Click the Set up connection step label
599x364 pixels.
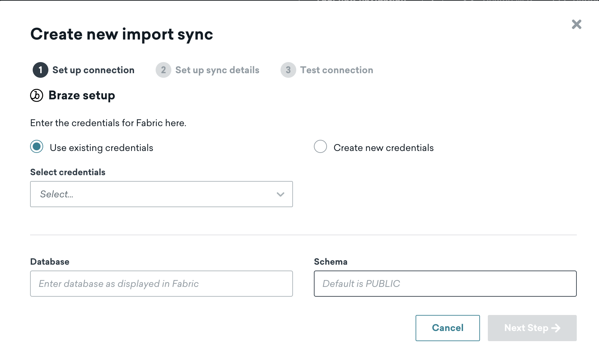tap(94, 70)
